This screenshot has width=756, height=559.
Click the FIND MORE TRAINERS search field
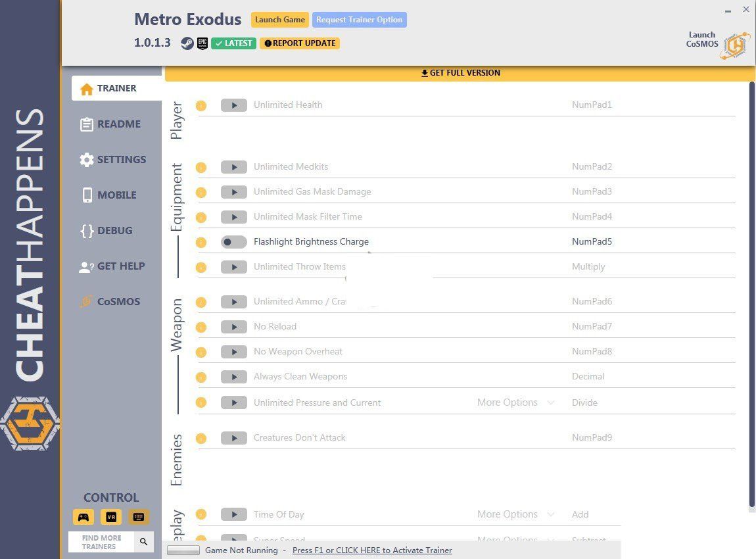[102, 542]
